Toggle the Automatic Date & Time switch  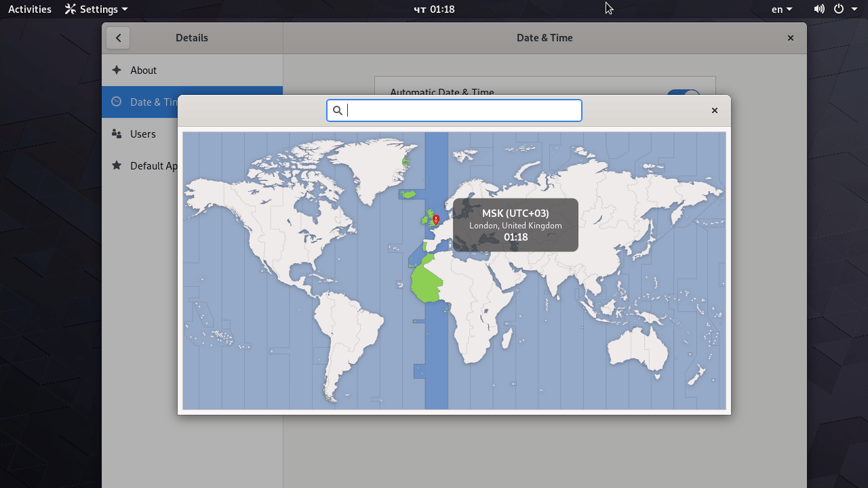[x=683, y=96]
